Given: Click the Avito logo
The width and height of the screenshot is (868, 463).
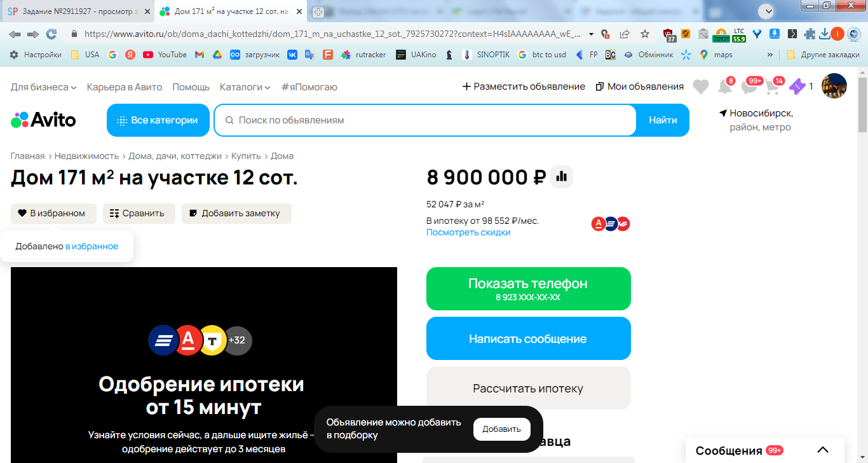Looking at the screenshot, I should pyautogui.click(x=43, y=120).
